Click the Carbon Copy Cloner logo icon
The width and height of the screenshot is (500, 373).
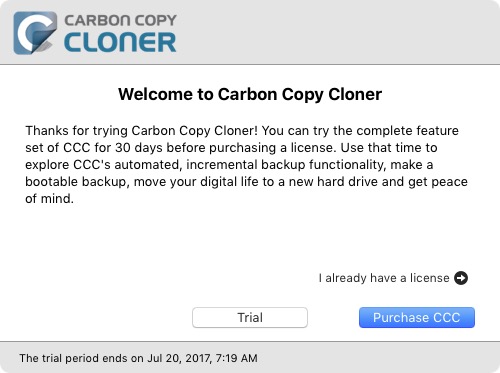(35, 33)
